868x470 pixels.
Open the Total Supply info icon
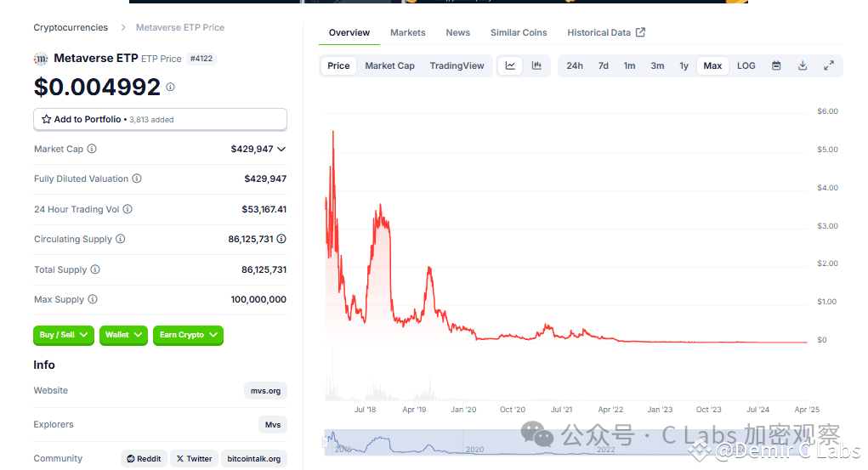coord(95,269)
